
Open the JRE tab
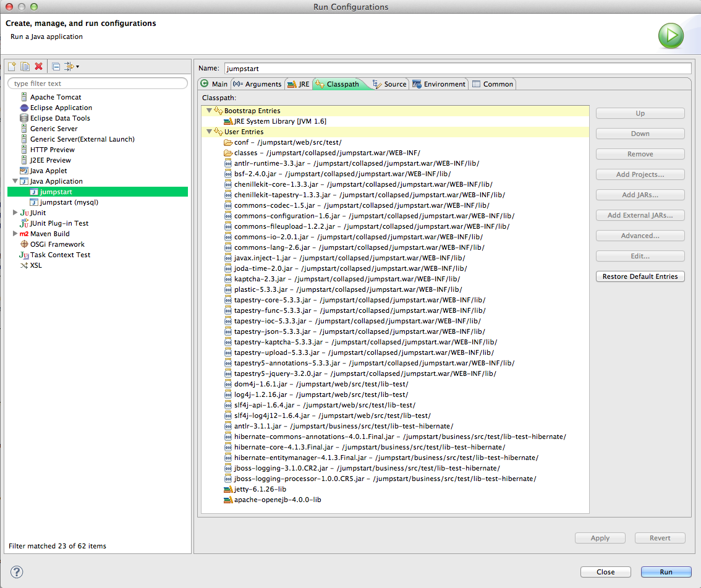[299, 83]
